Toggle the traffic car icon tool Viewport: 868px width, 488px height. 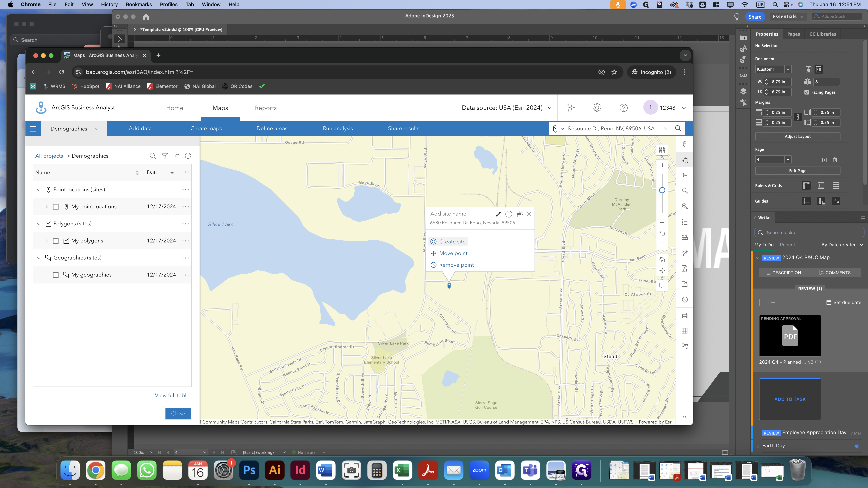coord(685,315)
